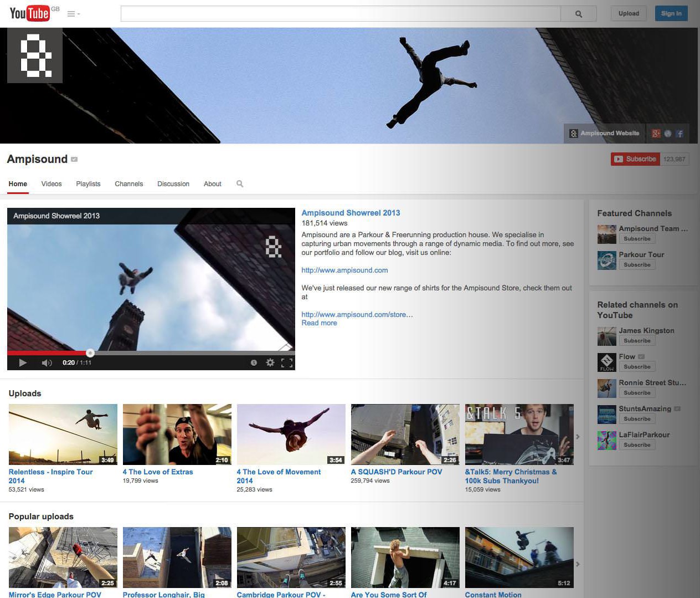Subscribe to LaFlairParkour channel

point(637,445)
